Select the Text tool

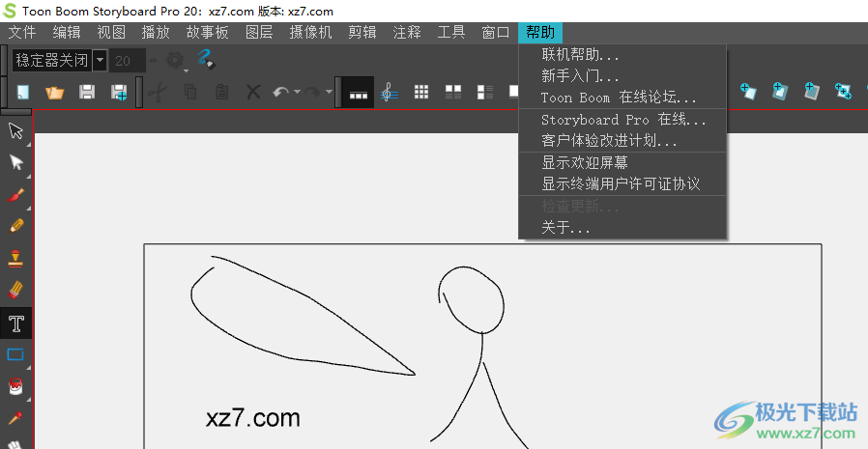coord(16,323)
